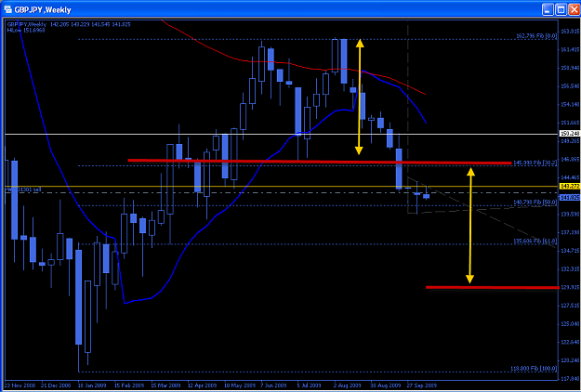
Task: Click the 163.815 price scale value
Action: coord(570,31)
